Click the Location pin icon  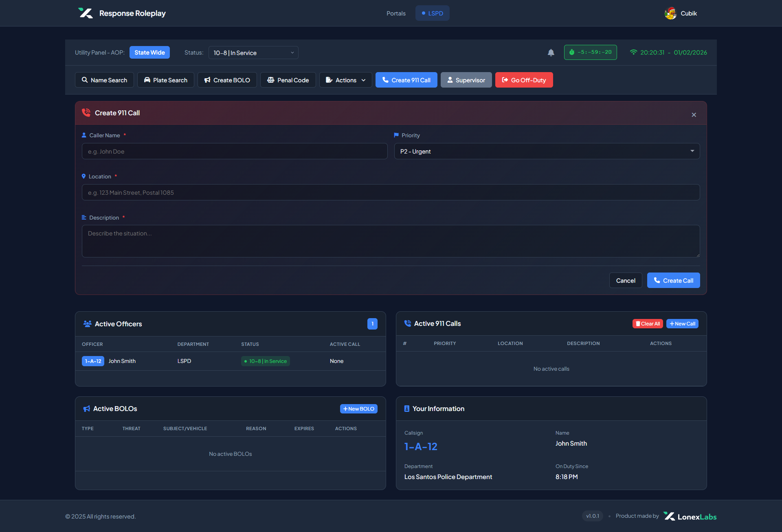pyautogui.click(x=83, y=176)
